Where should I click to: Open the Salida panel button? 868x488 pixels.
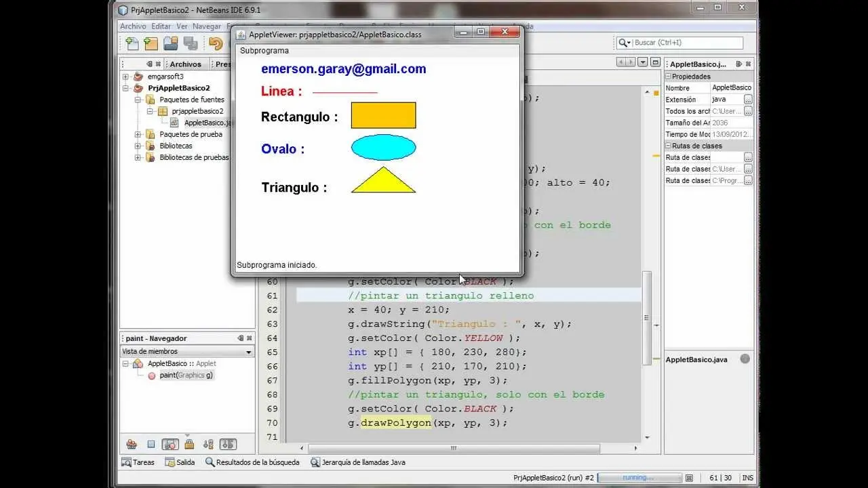click(x=180, y=462)
